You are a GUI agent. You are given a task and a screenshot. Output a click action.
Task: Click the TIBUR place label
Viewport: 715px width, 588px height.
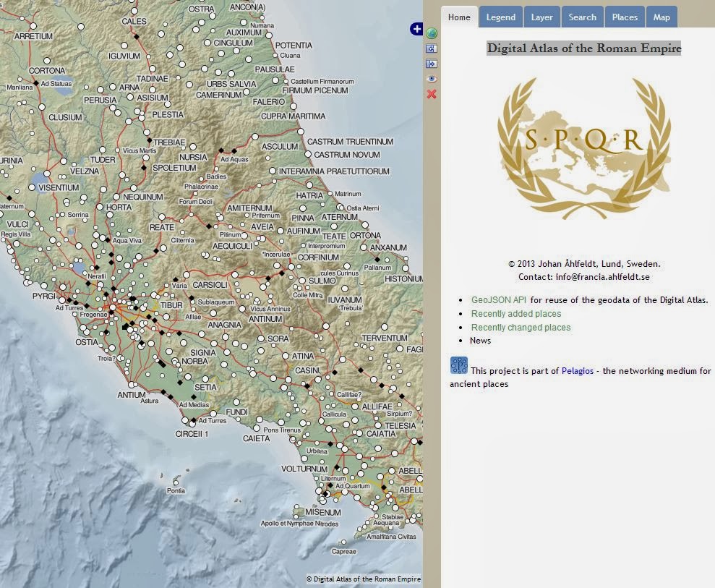171,305
